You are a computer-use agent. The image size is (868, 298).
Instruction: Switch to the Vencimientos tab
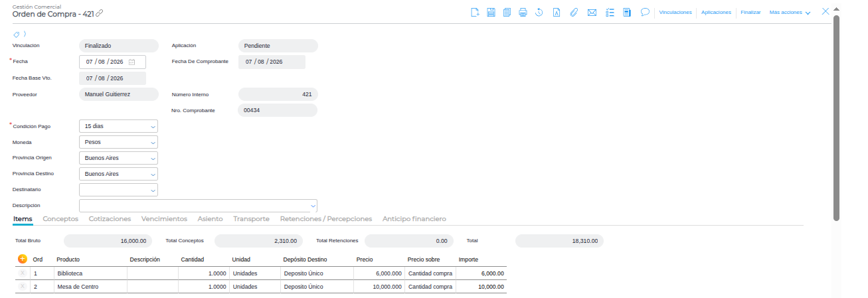164,218
